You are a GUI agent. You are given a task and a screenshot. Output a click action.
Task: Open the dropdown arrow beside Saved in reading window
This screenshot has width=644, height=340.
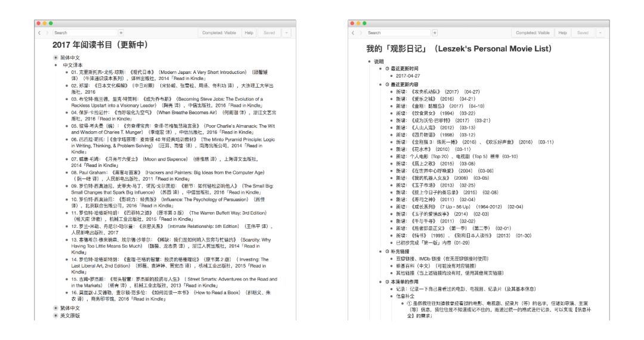[x=286, y=33]
